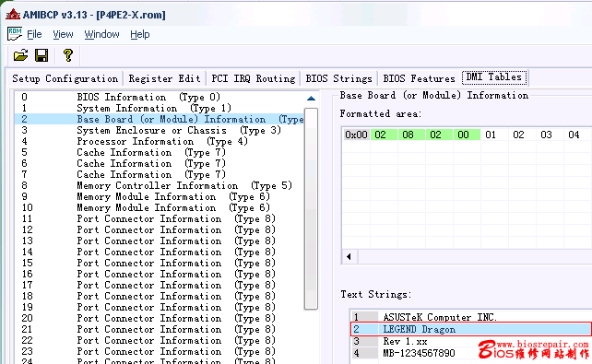Select Cache Information row numbered 6
Image resolution: width=592 pixels, height=364 pixels.
(159, 163)
